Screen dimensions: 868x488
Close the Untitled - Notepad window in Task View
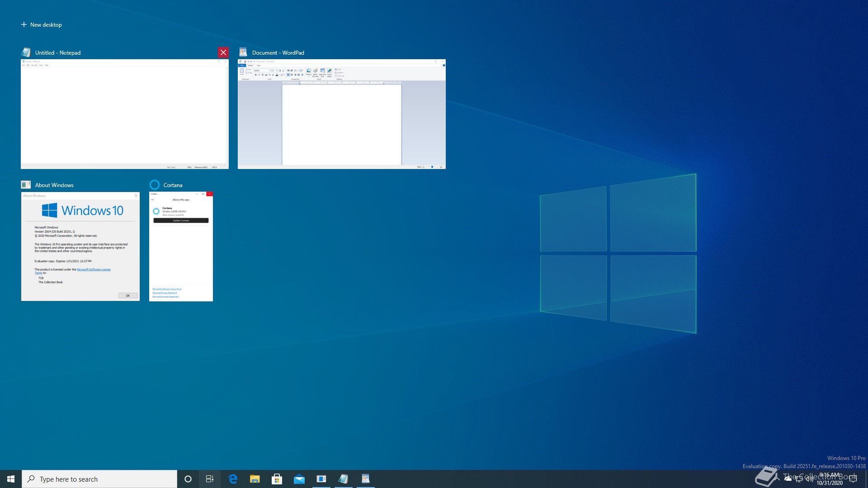223,52
